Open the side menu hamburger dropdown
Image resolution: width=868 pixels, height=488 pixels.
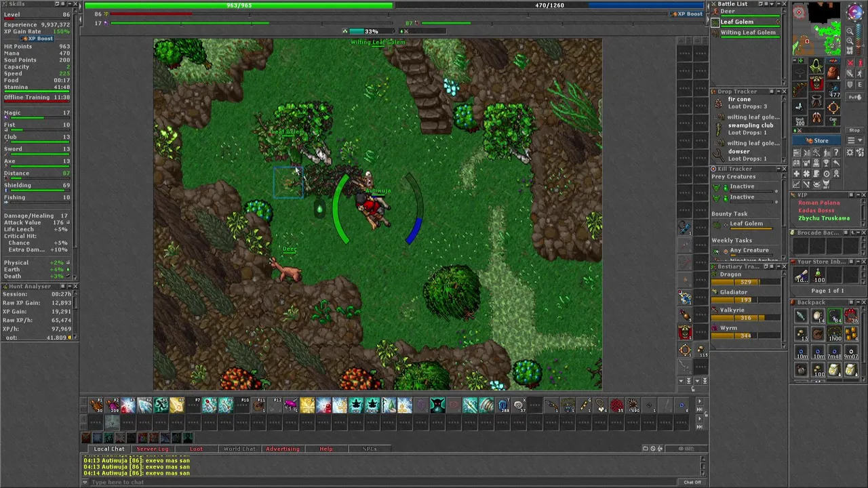[x=854, y=140]
